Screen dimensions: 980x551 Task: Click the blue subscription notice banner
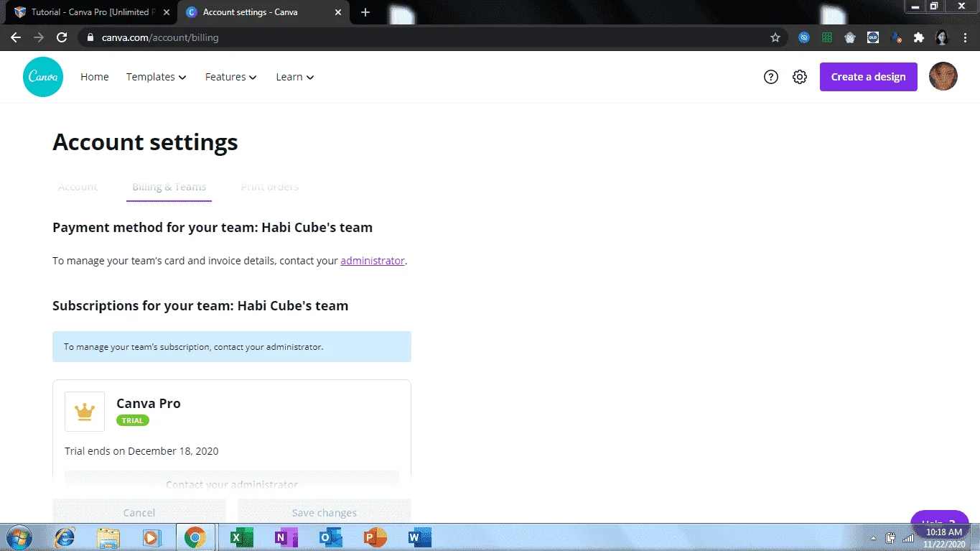tap(232, 346)
